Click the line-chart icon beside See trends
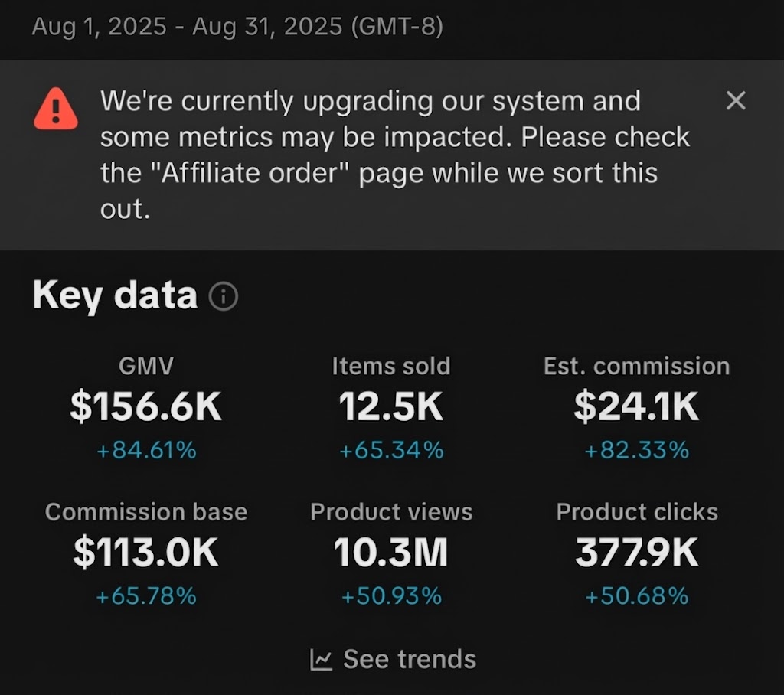Image resolution: width=784 pixels, height=695 pixels. coord(322,658)
